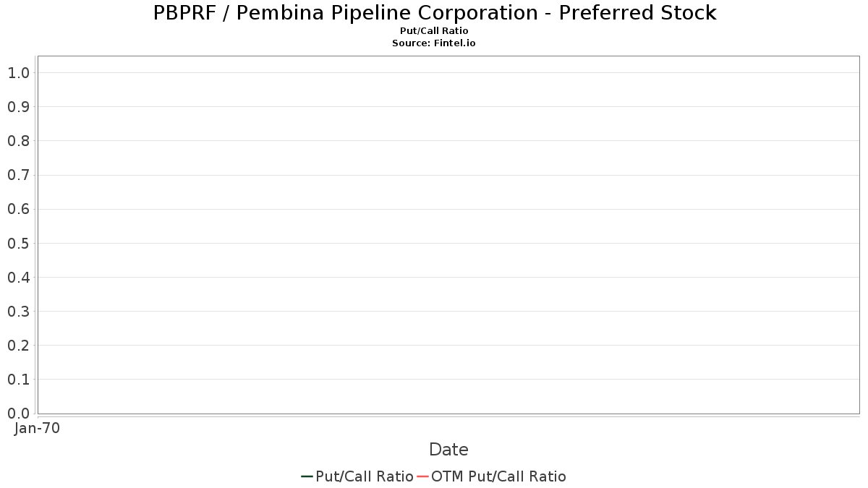The width and height of the screenshot is (868, 488).
Task: Click the 1.0 y-axis label
Action: [x=18, y=72]
